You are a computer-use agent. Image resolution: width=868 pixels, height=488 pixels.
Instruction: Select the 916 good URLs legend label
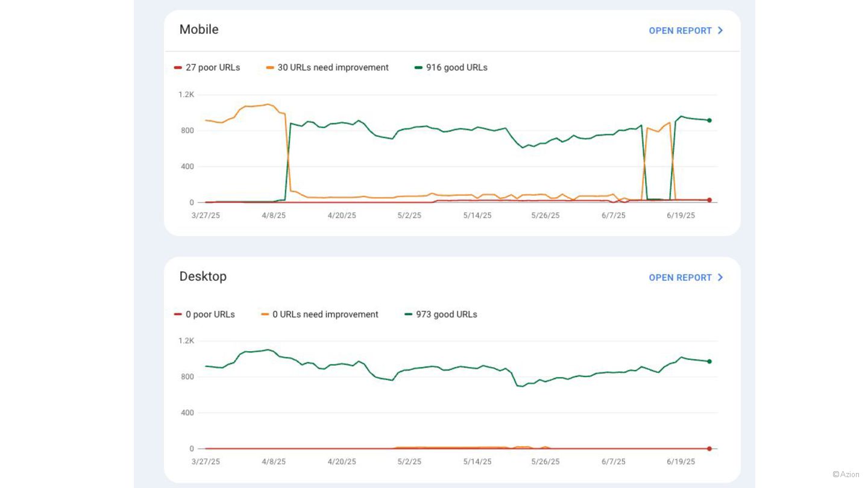(456, 67)
